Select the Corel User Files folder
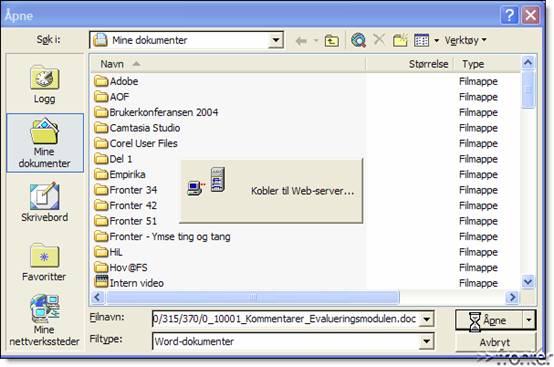This screenshot has width=554, height=367. pos(136,143)
